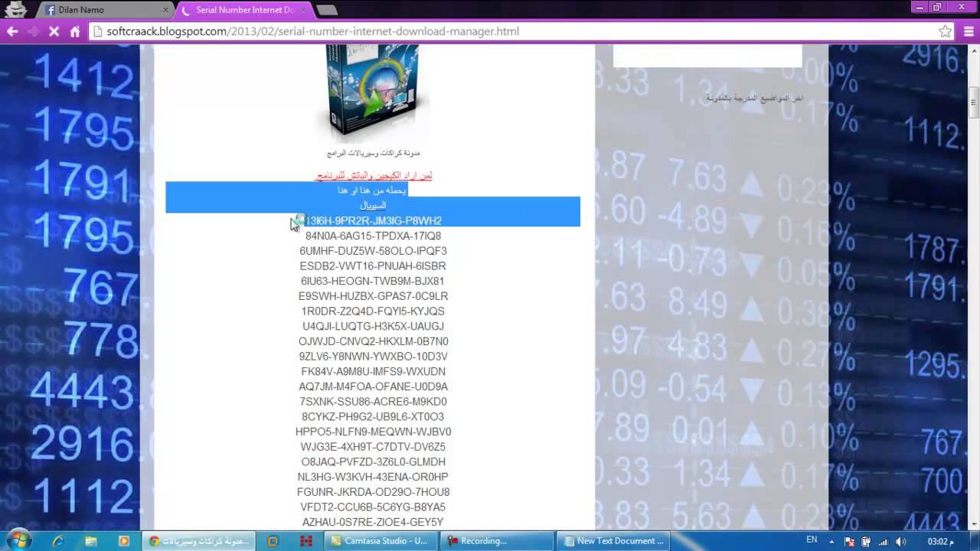
Task: Click serial O8JAQ-PVFZD-3Z6L0-GLMDH
Action: point(374,461)
